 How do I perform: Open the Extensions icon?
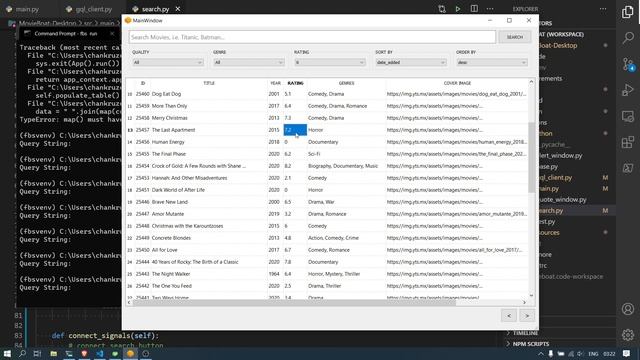coord(628,142)
